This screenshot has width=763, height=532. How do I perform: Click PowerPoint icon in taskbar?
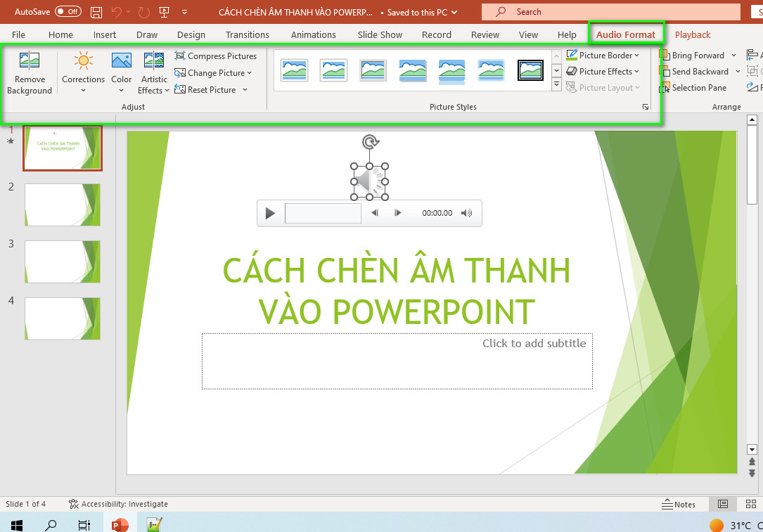[119, 525]
